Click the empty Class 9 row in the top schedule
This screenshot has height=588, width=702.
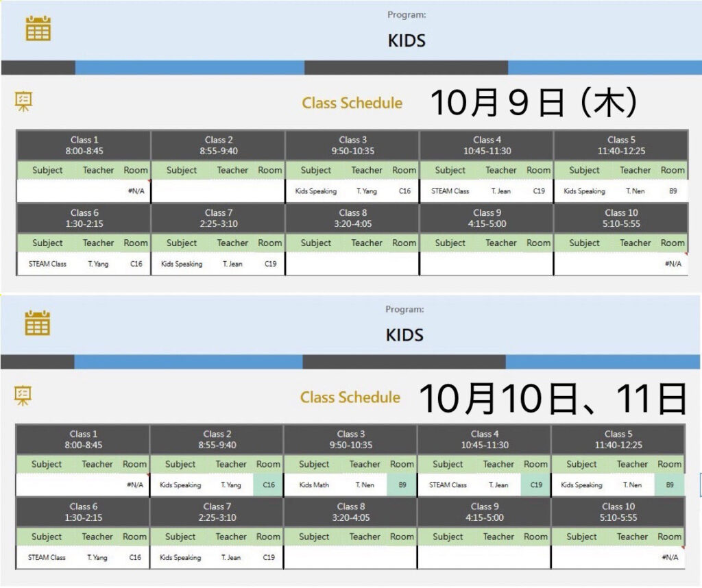tap(485, 264)
